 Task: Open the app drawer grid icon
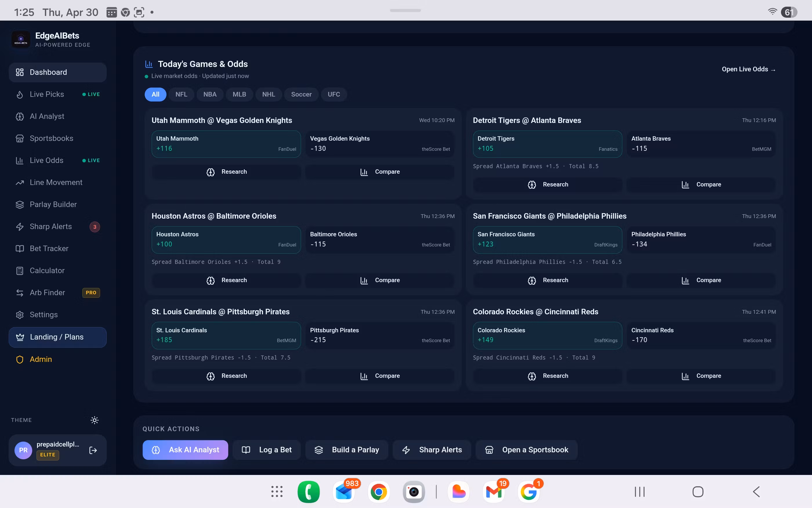(277, 492)
